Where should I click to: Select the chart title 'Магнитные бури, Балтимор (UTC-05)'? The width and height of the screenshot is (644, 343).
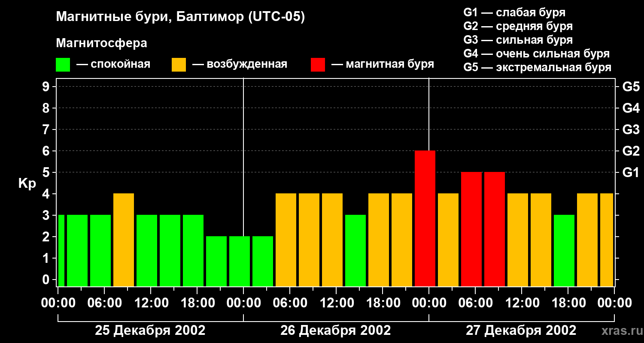(x=180, y=18)
